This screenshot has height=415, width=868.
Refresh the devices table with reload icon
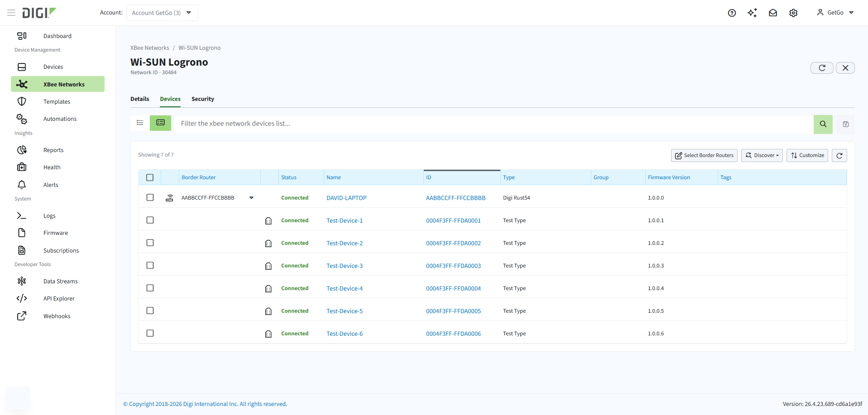(839, 155)
